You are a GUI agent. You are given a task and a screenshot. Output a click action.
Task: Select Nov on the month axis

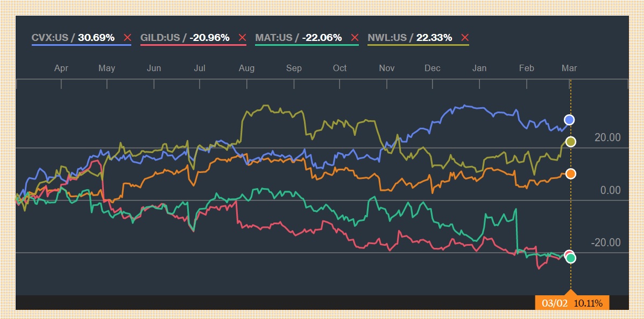(x=386, y=68)
